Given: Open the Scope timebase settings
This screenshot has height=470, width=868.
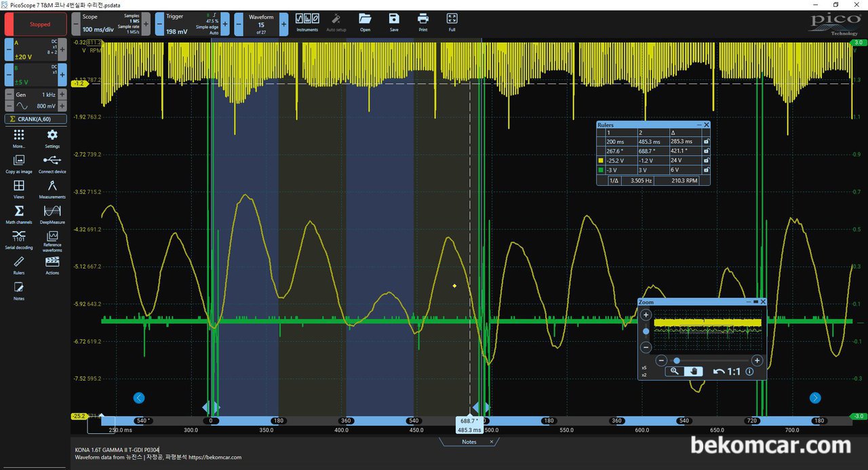Looking at the screenshot, I should coord(111,24).
